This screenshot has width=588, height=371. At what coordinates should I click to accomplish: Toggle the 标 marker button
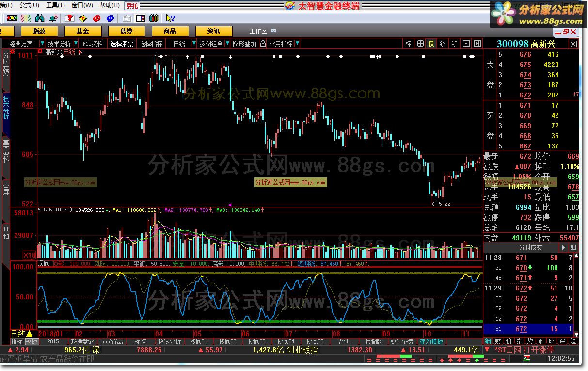coord(409,44)
